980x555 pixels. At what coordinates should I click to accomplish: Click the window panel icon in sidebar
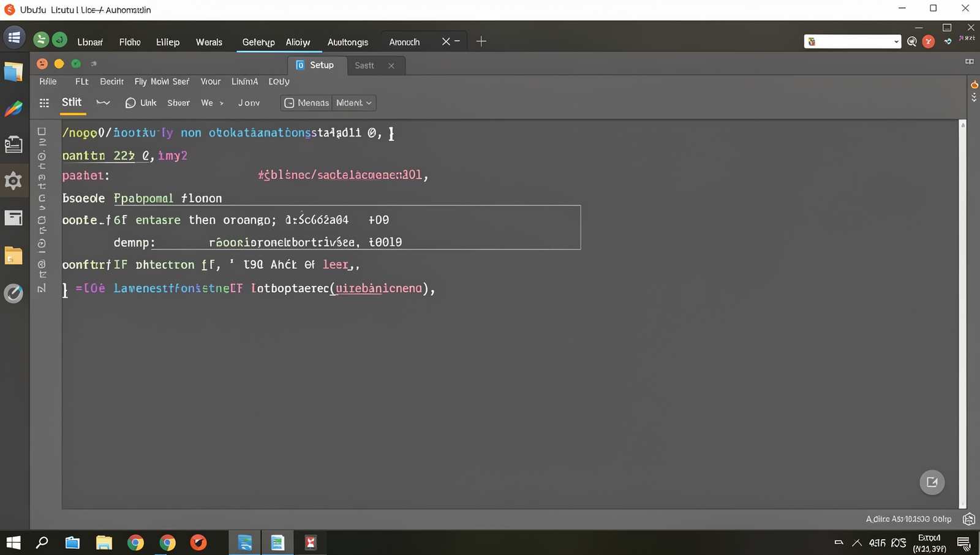[x=13, y=218]
